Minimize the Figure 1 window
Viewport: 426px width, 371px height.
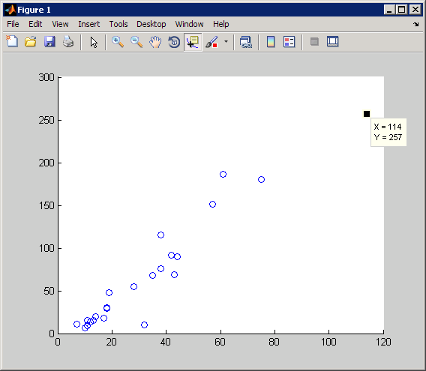[390, 10]
